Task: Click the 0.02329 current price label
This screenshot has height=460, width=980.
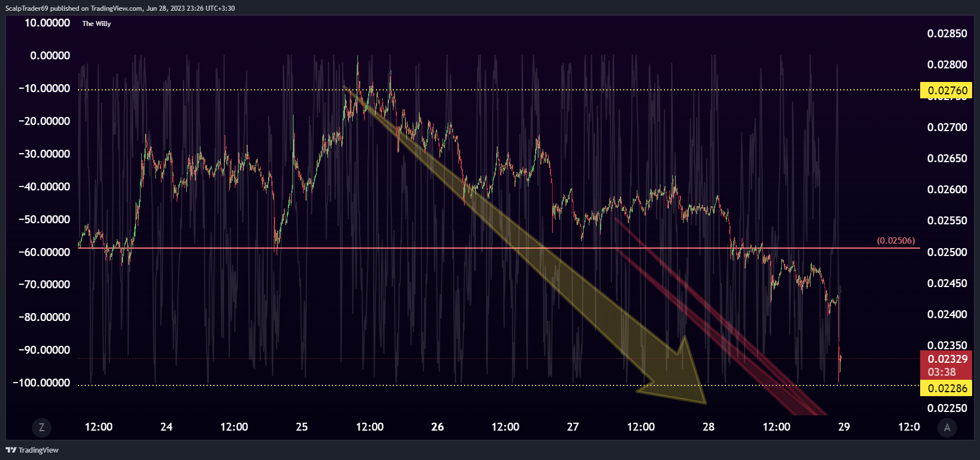Action: pyautogui.click(x=947, y=359)
